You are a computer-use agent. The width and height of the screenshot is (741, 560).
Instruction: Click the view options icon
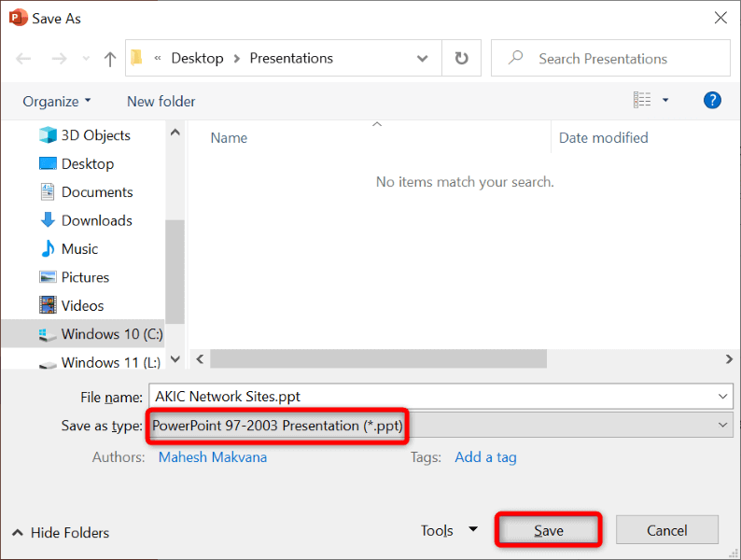click(x=642, y=100)
